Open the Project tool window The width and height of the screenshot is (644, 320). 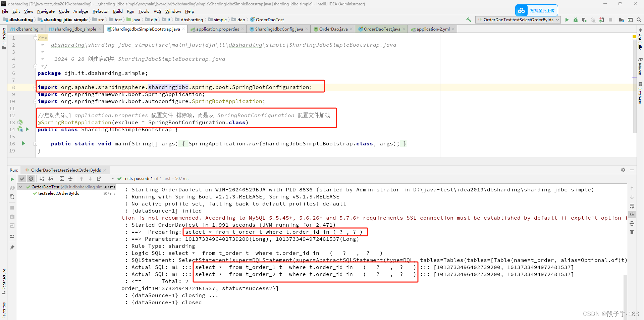point(4,38)
